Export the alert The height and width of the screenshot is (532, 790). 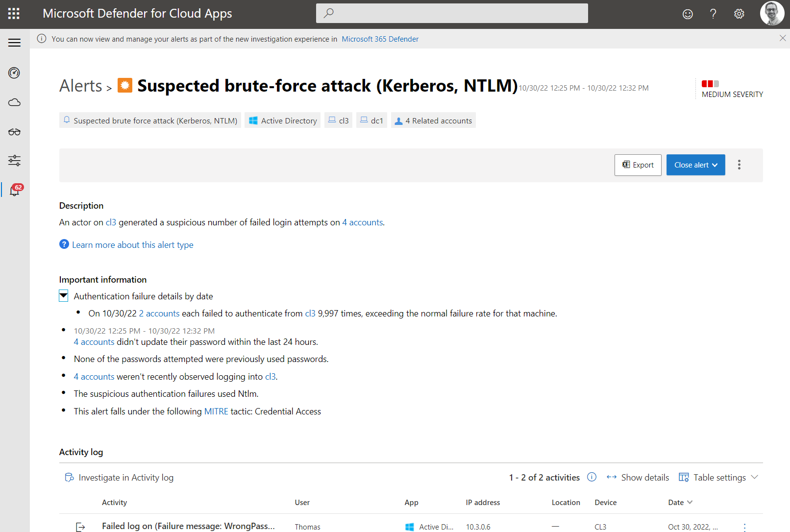[638, 165]
